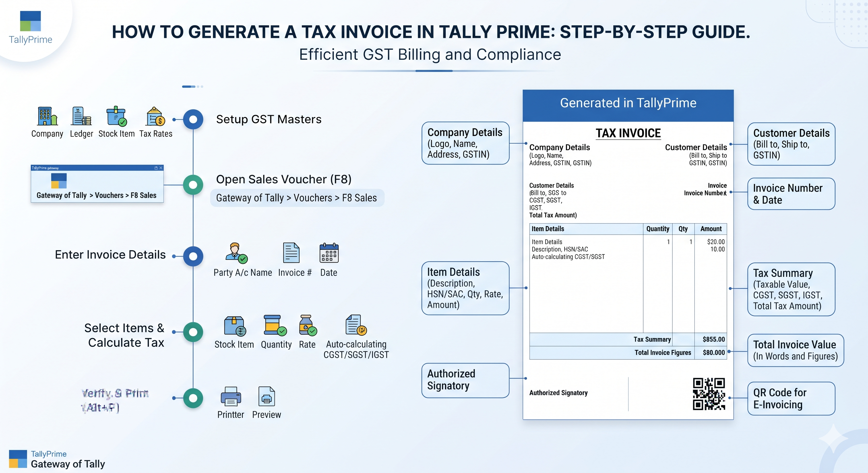
Task: Click the Customer Details callout box
Action: (791, 144)
